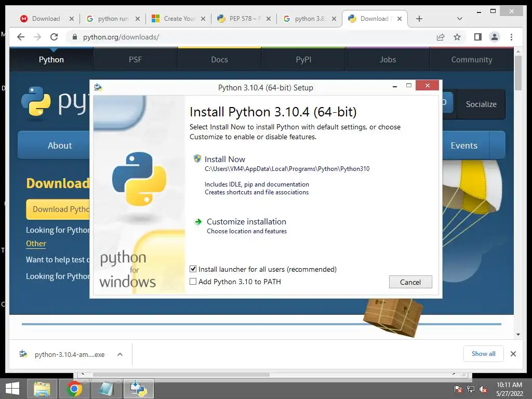
Task: Choose Customize installation option
Action: tap(246, 221)
